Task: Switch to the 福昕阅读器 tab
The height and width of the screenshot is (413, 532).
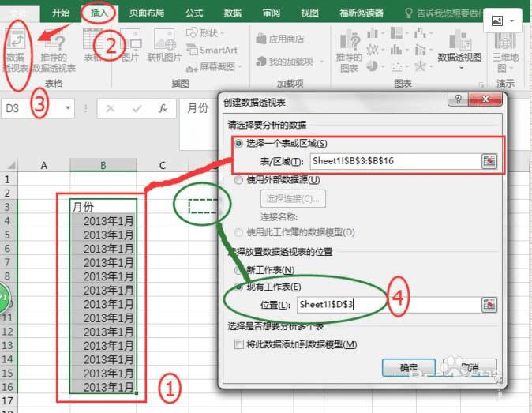Action: coord(362,13)
